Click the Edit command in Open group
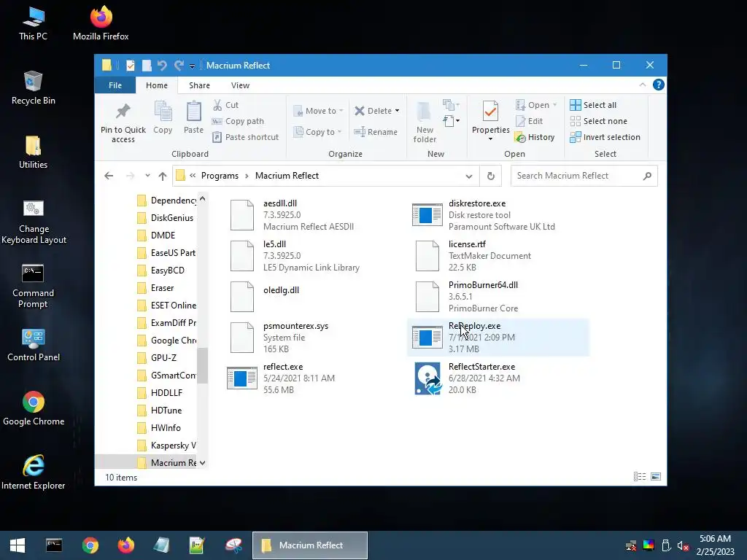This screenshot has width=747, height=560. [529, 121]
